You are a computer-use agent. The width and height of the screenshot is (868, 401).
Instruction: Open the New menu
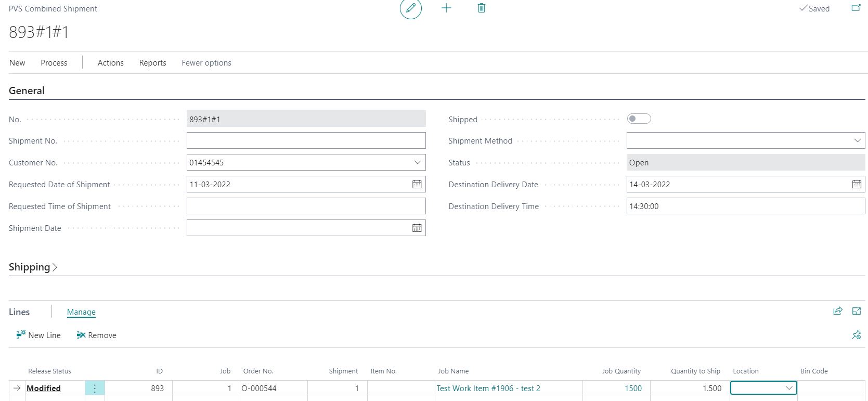coord(17,62)
